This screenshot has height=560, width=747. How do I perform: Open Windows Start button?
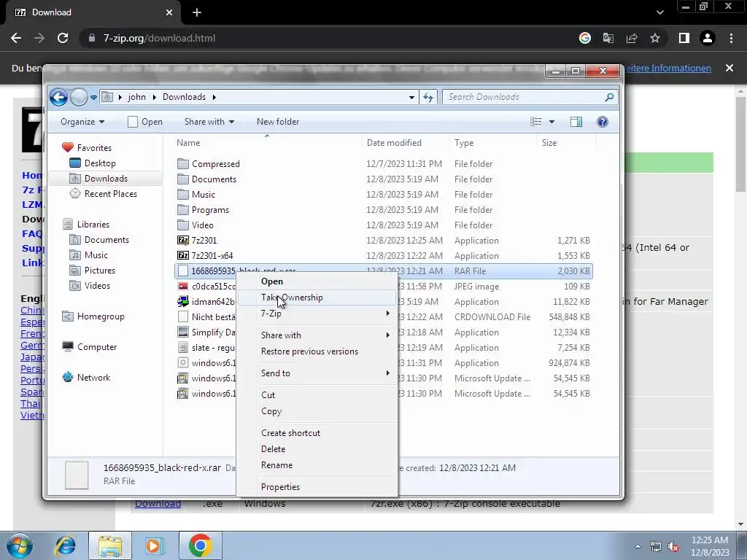pyautogui.click(x=20, y=545)
